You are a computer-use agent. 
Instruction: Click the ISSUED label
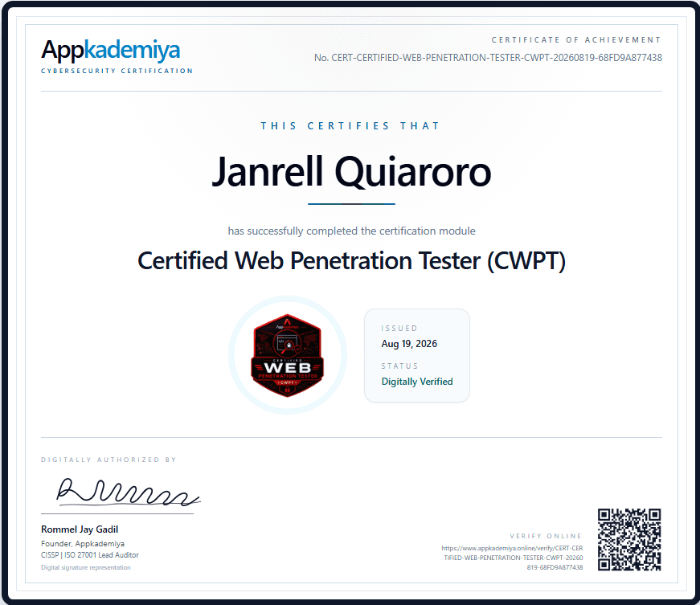[x=399, y=329]
